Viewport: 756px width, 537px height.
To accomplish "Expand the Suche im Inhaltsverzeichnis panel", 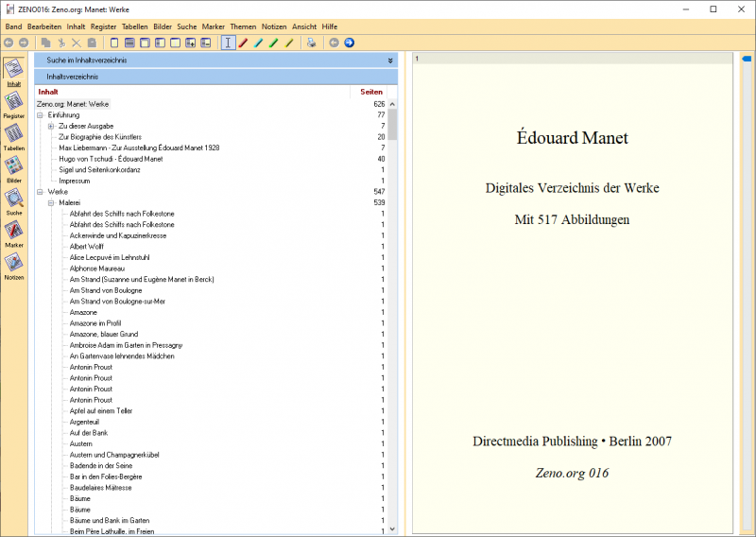I will click(389, 61).
